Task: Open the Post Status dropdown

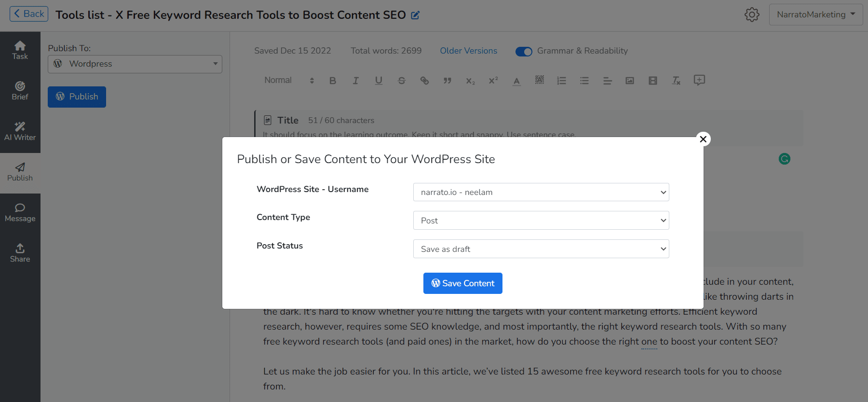Action: (541, 249)
